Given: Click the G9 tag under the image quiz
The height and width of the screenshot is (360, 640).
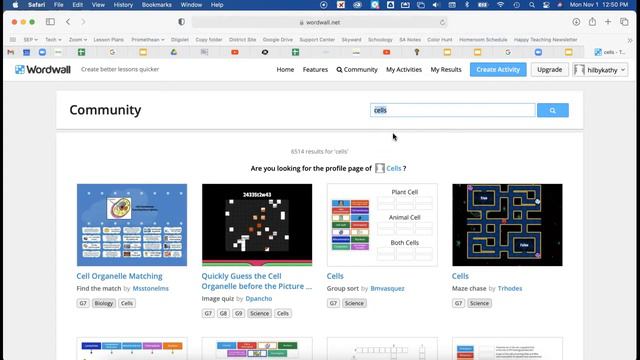Looking at the screenshot, I should (x=238, y=313).
